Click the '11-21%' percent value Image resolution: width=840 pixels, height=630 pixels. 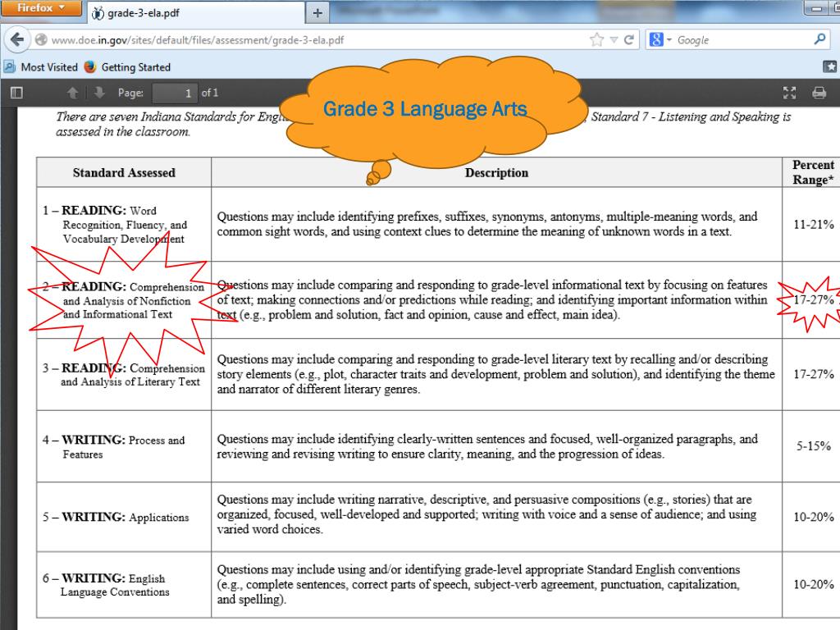tap(813, 225)
